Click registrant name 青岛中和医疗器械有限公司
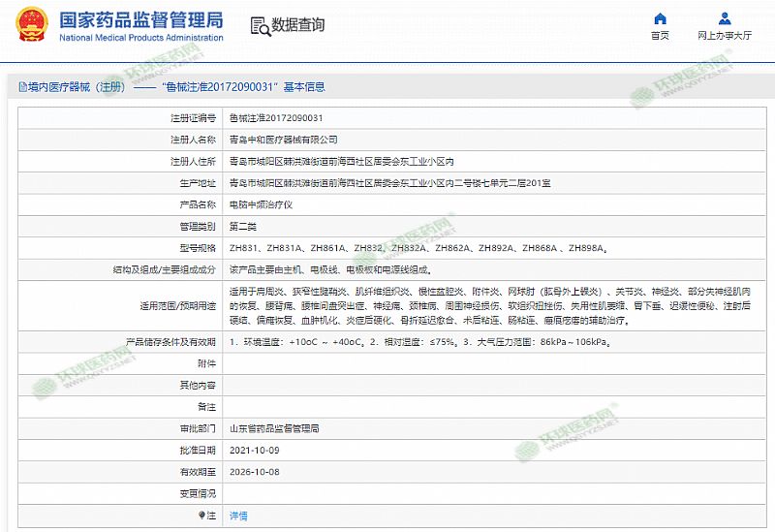 (283, 140)
